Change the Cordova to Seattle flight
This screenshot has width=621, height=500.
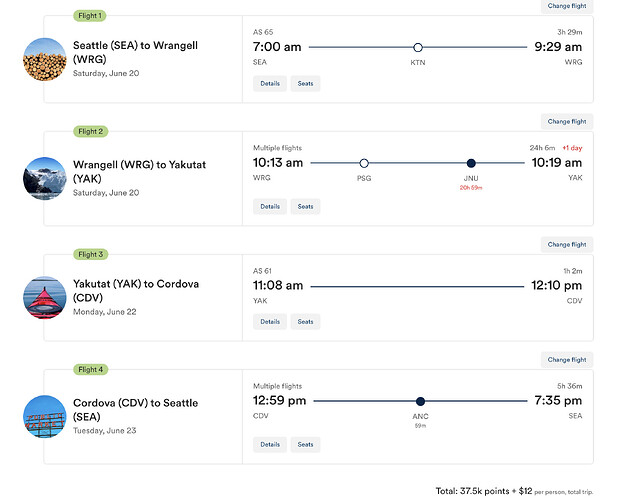tap(567, 360)
